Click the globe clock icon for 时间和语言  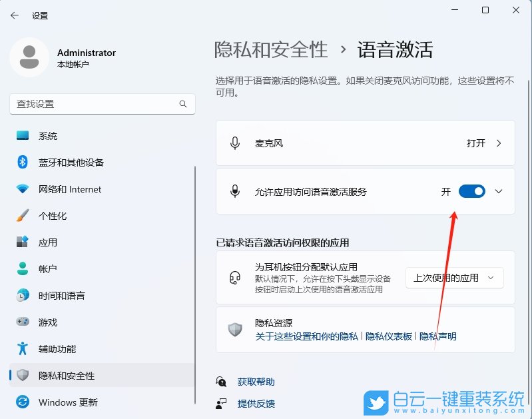[23, 295]
